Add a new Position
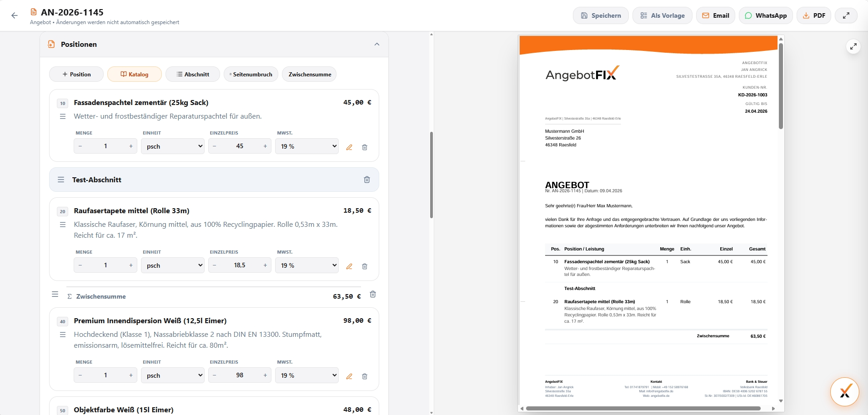868x415 pixels. 76,74
